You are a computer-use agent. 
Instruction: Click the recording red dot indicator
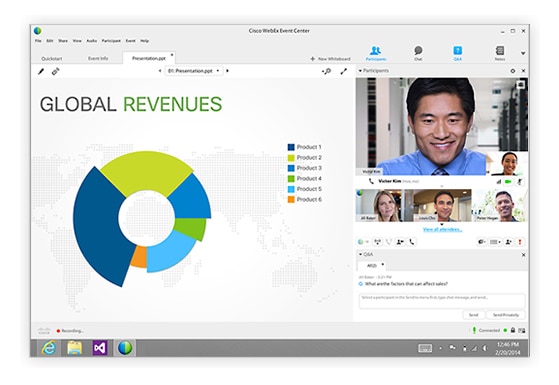(58, 331)
